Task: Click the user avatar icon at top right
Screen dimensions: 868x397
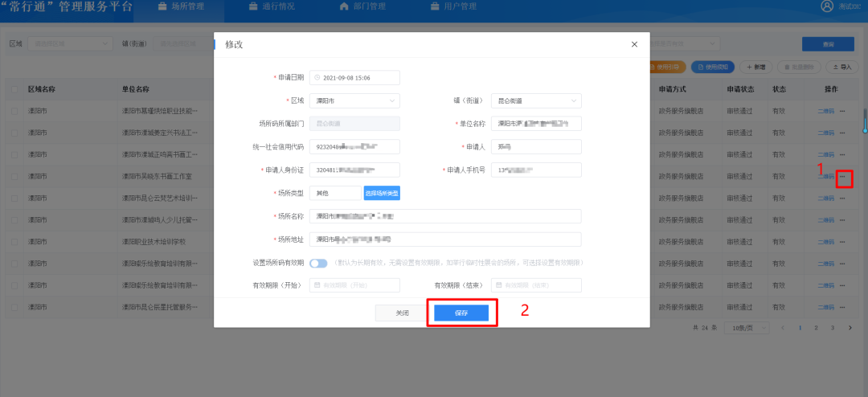Action: (x=827, y=6)
